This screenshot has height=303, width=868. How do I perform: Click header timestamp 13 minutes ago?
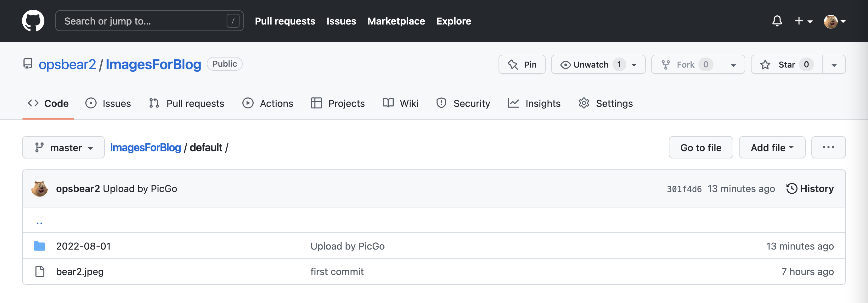click(x=741, y=189)
